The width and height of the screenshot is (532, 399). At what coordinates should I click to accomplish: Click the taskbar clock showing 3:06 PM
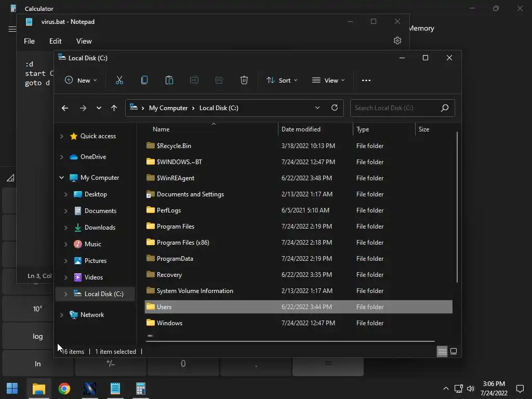494,389
